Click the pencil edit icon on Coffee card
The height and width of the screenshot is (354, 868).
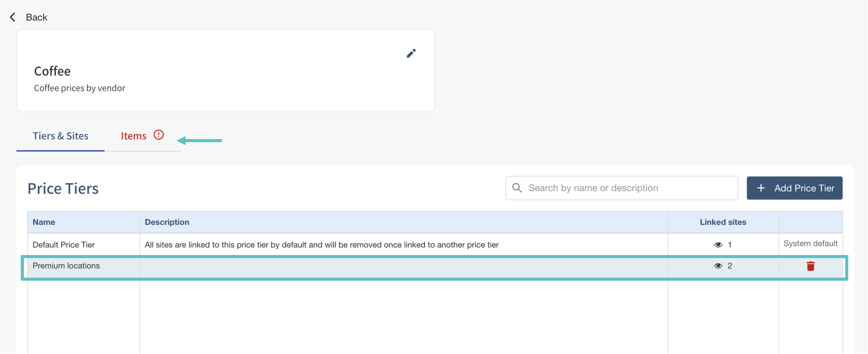411,53
